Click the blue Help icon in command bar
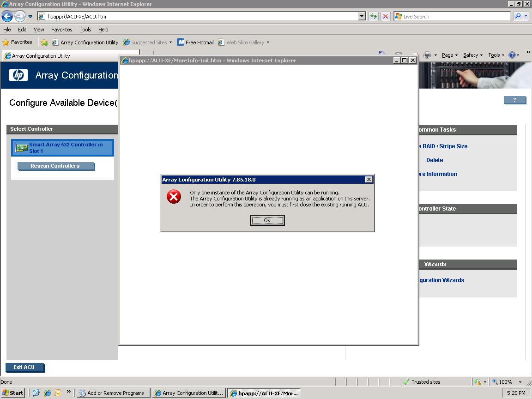 click(512, 55)
